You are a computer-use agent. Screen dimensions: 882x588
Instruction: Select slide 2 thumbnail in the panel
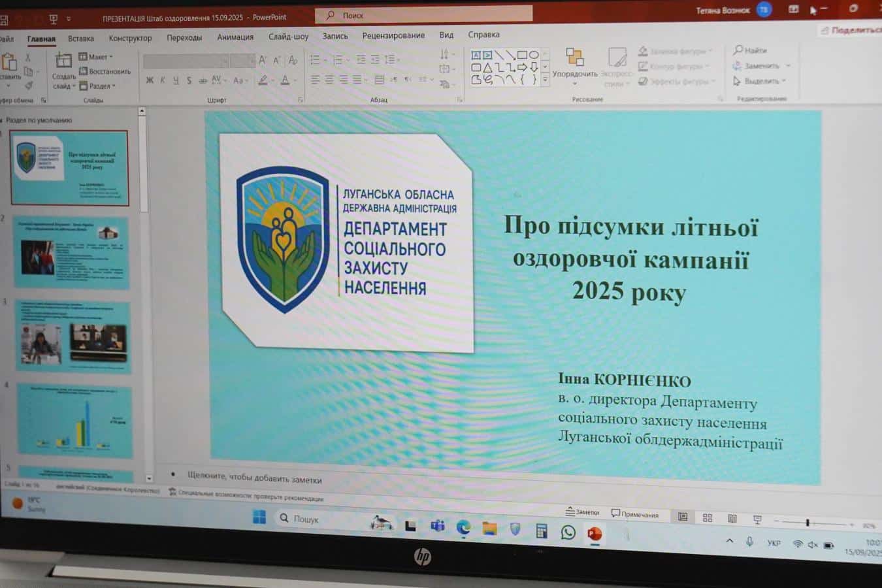tap(72, 253)
